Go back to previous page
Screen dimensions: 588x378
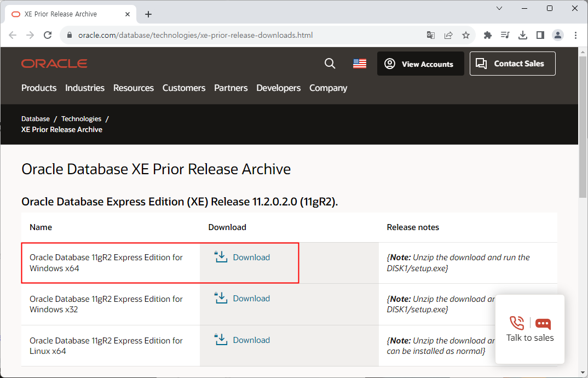pyautogui.click(x=13, y=35)
